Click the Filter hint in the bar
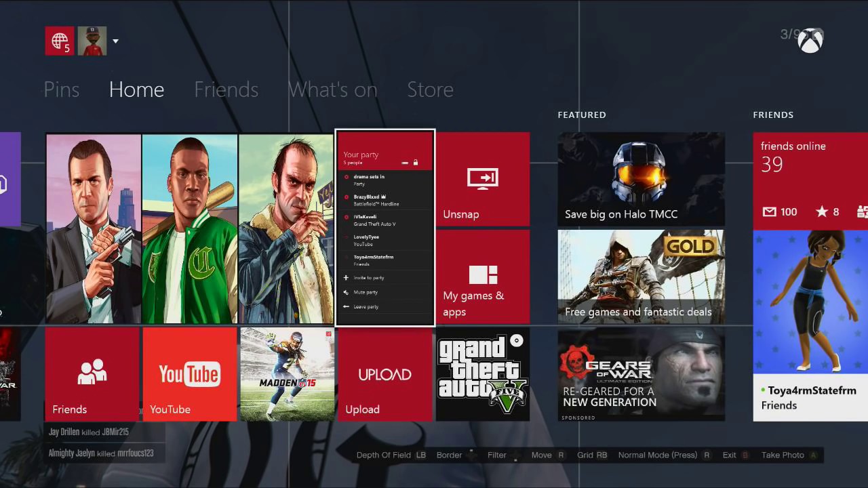 pos(504,455)
